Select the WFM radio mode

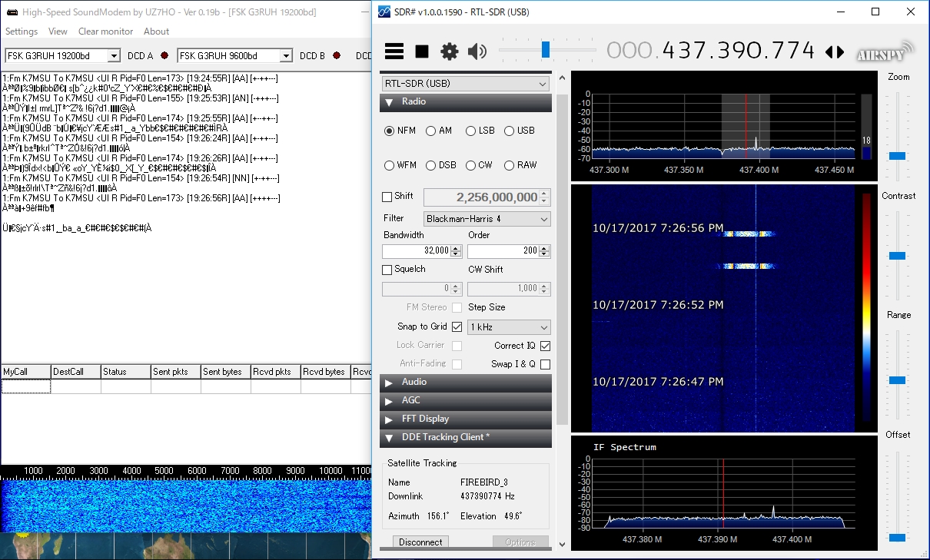[x=390, y=166]
